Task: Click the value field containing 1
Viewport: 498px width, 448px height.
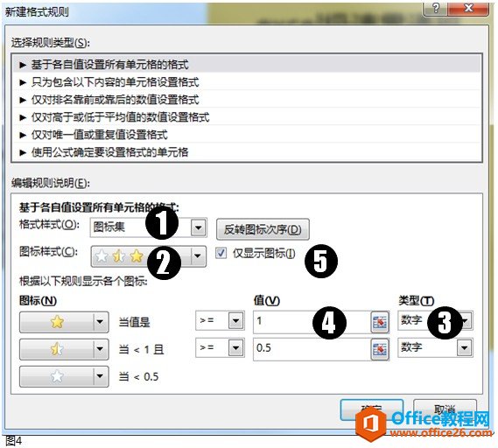Action: pos(312,322)
